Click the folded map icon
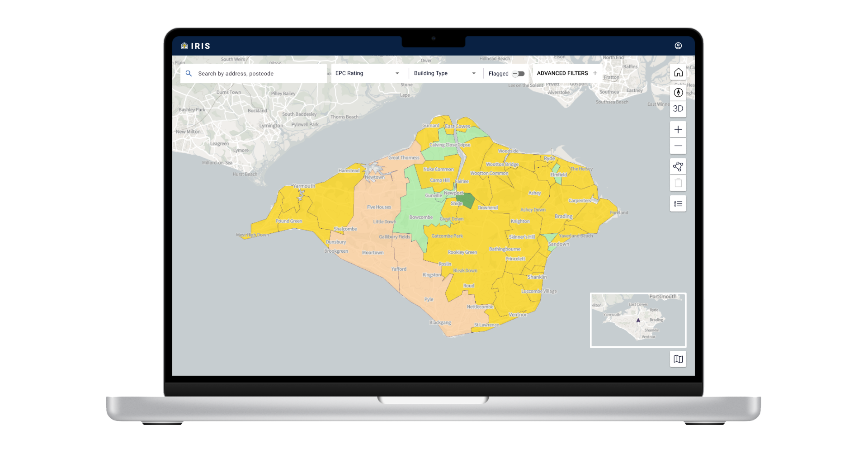868x453 pixels. pos(678,359)
